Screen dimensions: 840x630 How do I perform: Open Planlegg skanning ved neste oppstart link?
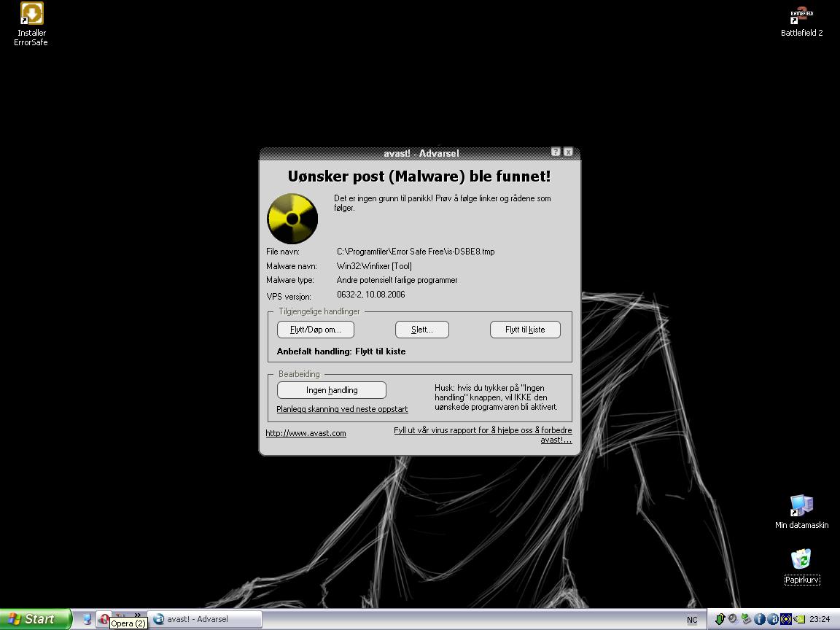(342, 409)
